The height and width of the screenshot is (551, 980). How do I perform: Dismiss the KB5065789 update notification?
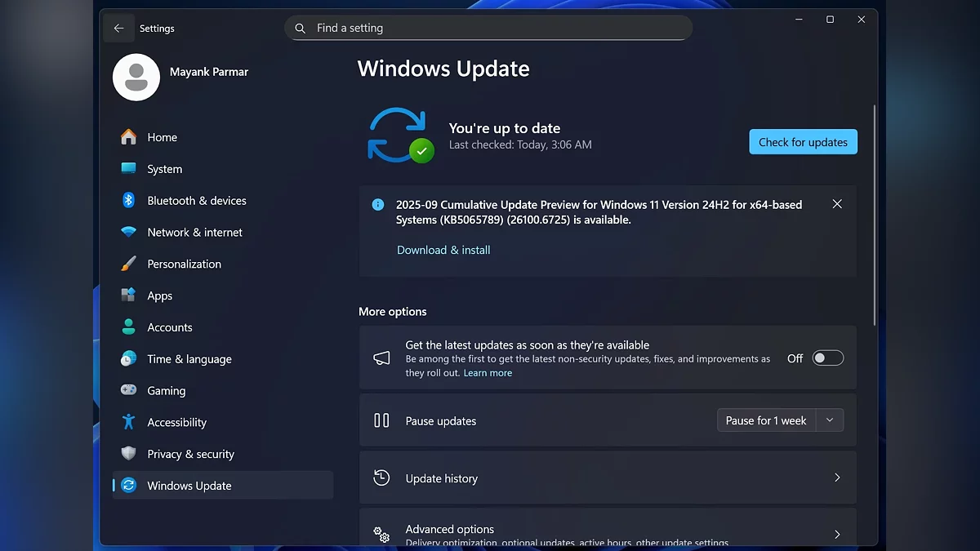tap(837, 204)
